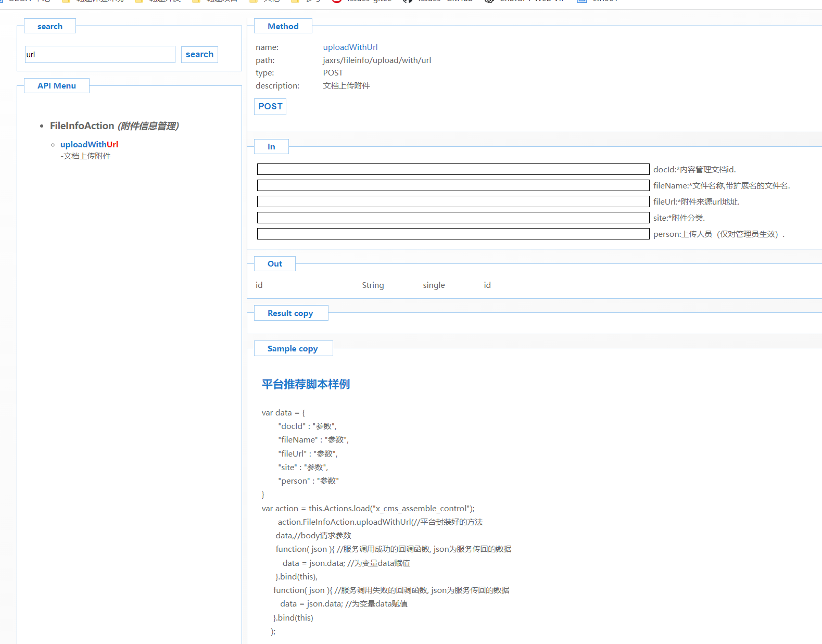Image resolution: width=822 pixels, height=644 pixels.
Task: Click the POST button under the description
Action: click(x=270, y=107)
